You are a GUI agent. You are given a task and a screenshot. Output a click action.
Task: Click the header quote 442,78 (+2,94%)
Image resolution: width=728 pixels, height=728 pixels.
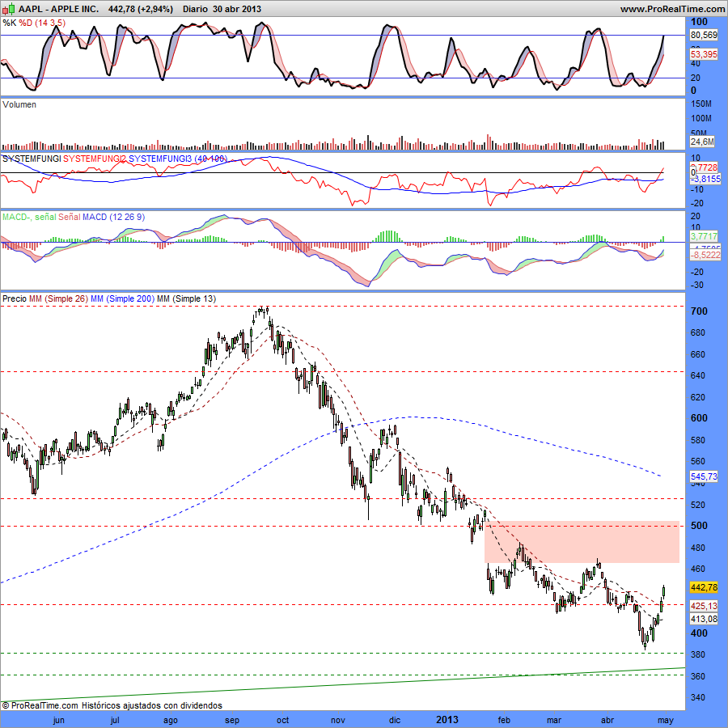coord(140,9)
